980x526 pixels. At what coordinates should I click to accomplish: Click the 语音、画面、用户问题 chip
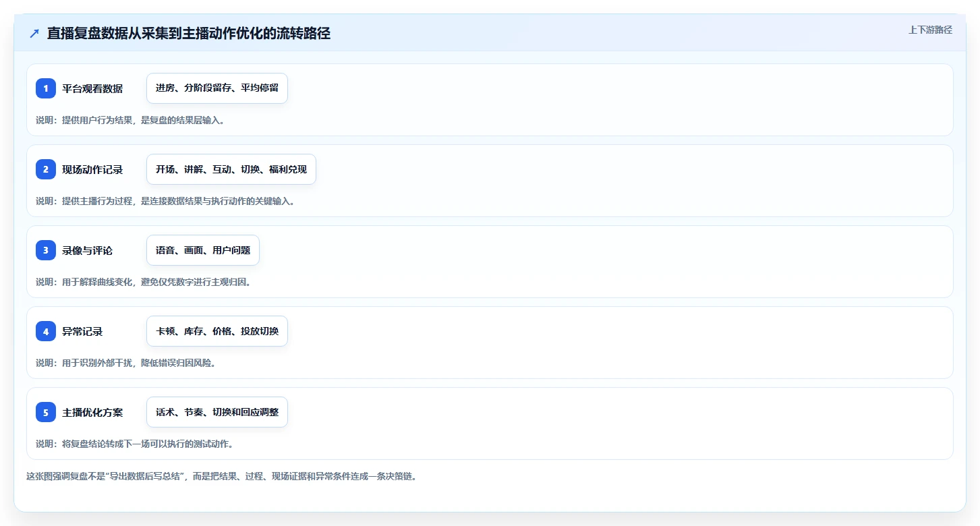203,250
